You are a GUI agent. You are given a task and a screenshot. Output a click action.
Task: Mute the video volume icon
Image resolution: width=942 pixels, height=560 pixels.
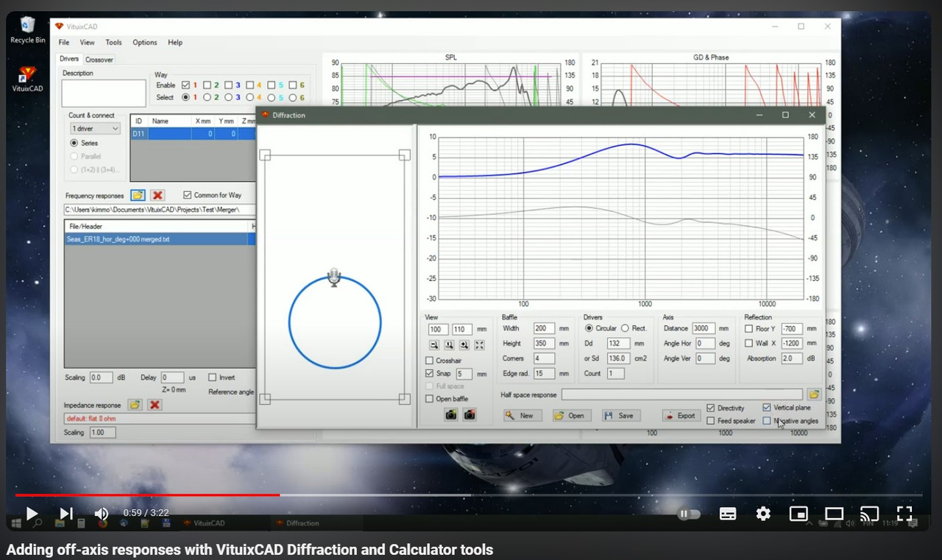(x=102, y=514)
